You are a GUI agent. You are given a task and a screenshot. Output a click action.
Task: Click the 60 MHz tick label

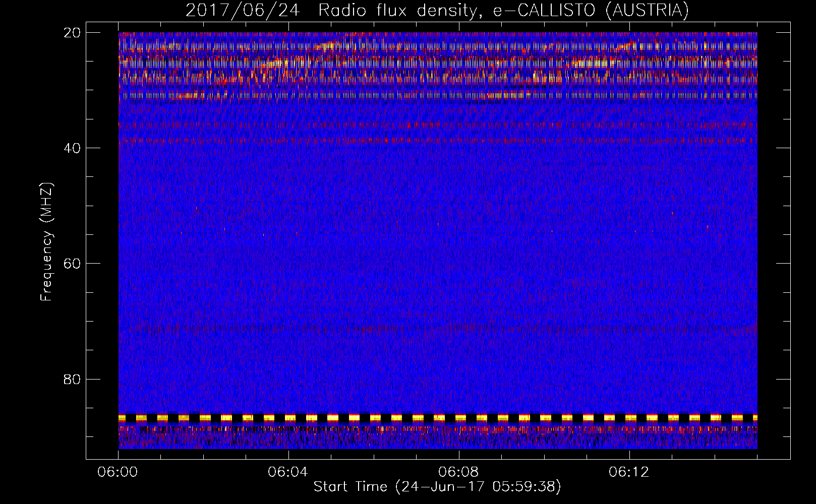72,263
